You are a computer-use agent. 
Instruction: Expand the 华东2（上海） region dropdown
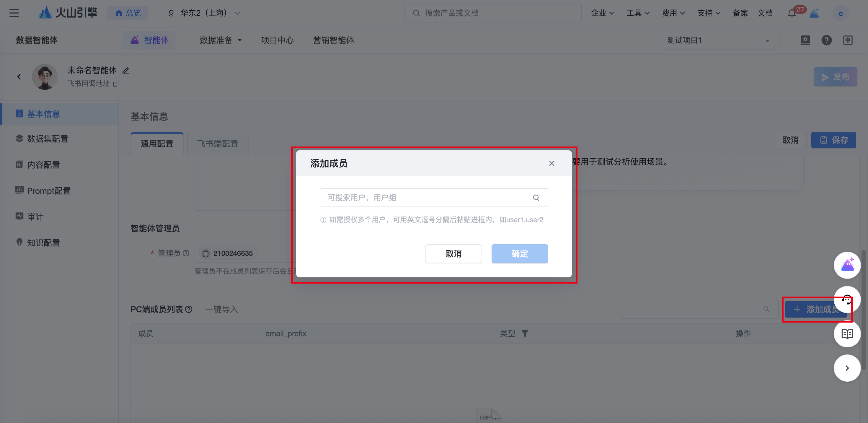[x=205, y=13]
